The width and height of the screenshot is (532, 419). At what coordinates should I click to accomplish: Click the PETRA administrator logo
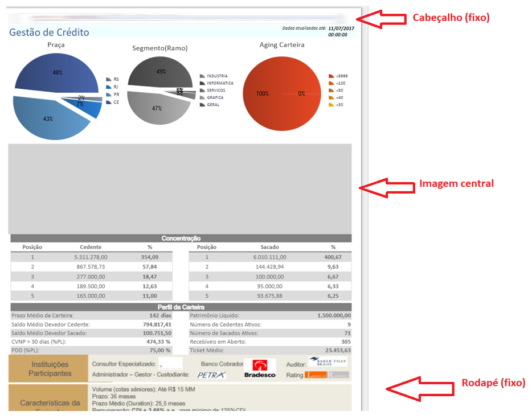(x=212, y=375)
